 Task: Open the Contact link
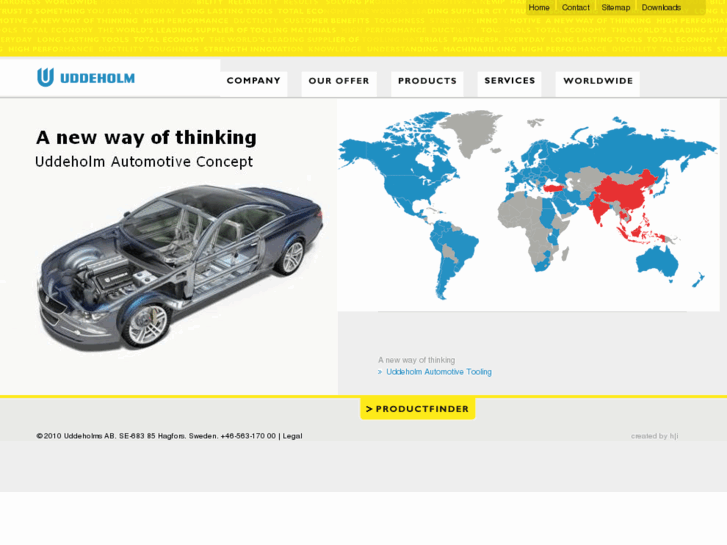pos(575,7)
